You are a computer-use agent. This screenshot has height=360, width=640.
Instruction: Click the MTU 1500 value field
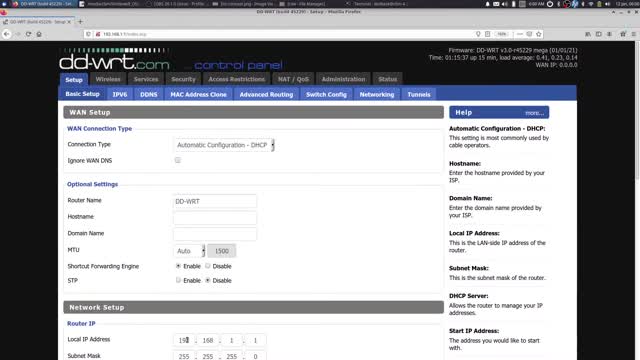(x=222, y=251)
